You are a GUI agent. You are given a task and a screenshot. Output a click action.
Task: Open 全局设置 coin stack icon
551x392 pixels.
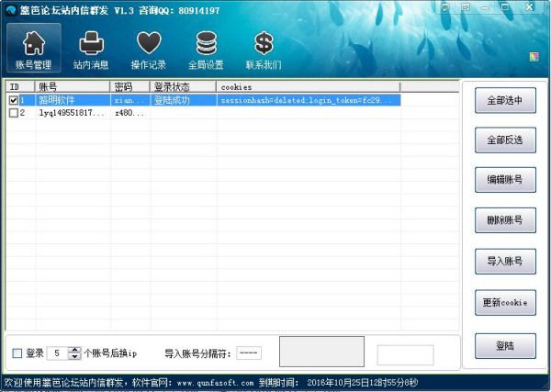pos(206,49)
